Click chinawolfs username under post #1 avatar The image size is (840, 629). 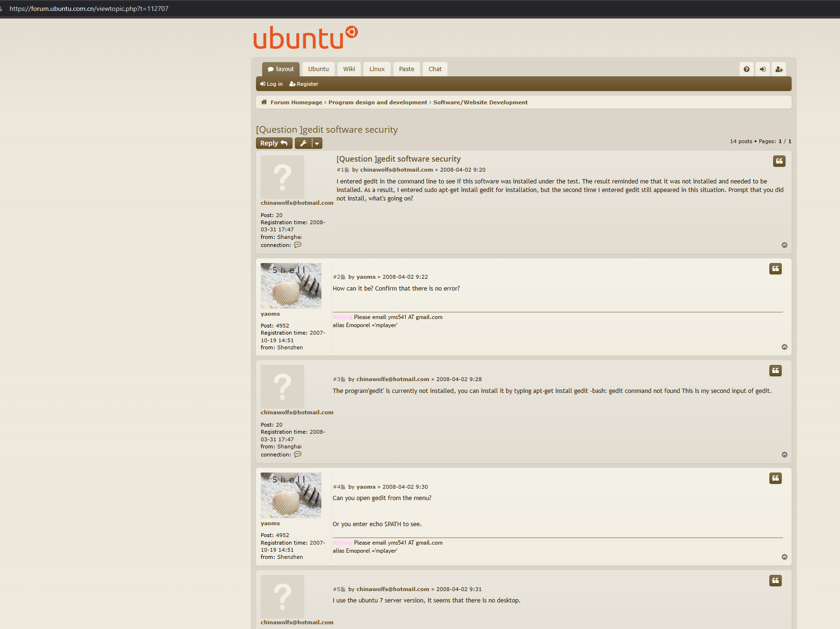(x=297, y=203)
